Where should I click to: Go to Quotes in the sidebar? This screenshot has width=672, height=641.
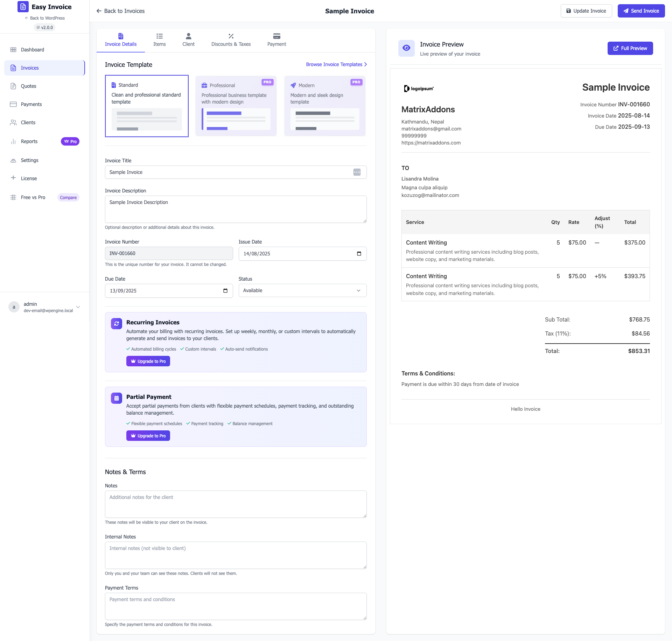(44, 86)
